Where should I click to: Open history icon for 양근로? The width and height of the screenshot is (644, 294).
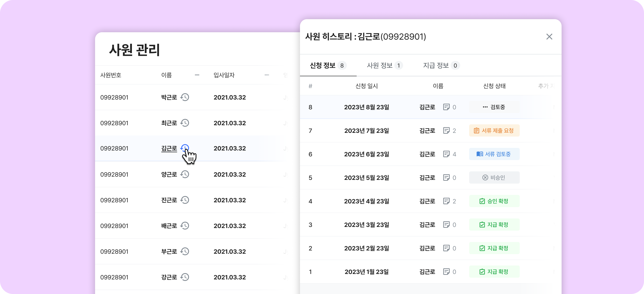tap(185, 174)
